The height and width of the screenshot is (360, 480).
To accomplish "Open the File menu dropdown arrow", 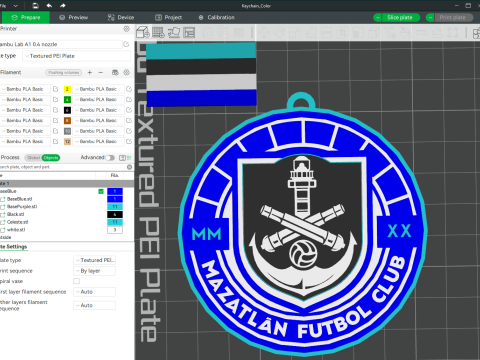I will click(15, 6).
